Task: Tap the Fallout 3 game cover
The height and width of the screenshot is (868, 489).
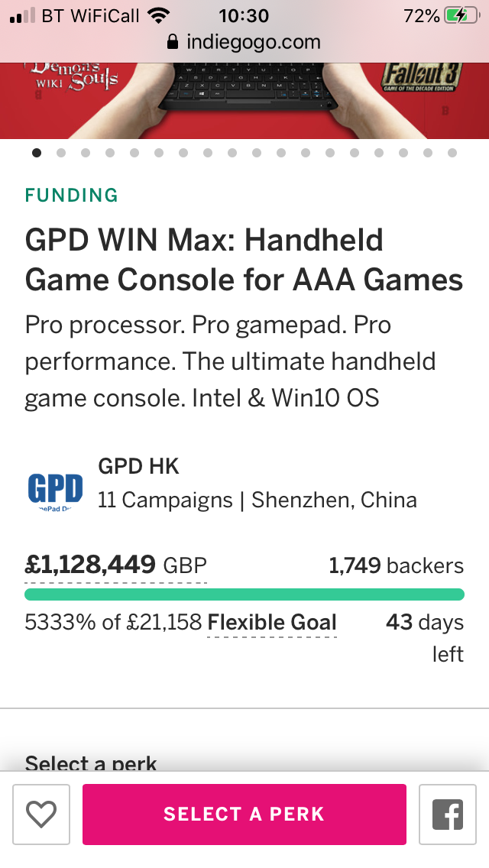Action: tap(422, 79)
